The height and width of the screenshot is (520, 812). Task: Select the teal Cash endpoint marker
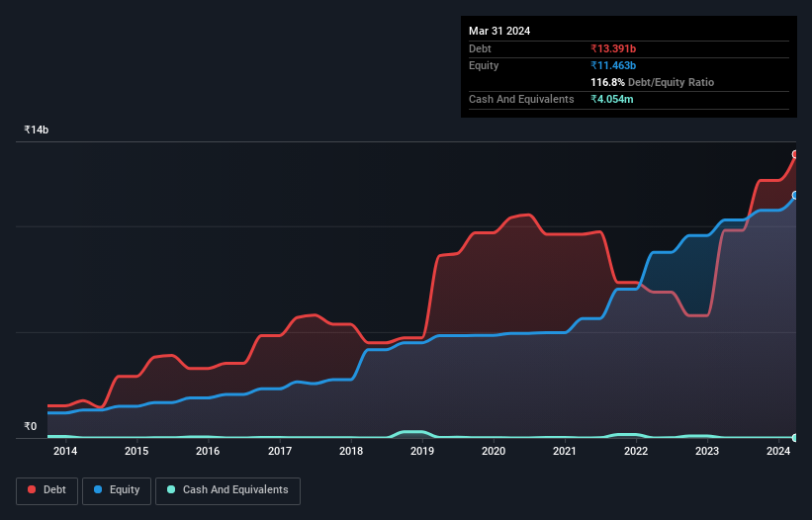(795, 438)
